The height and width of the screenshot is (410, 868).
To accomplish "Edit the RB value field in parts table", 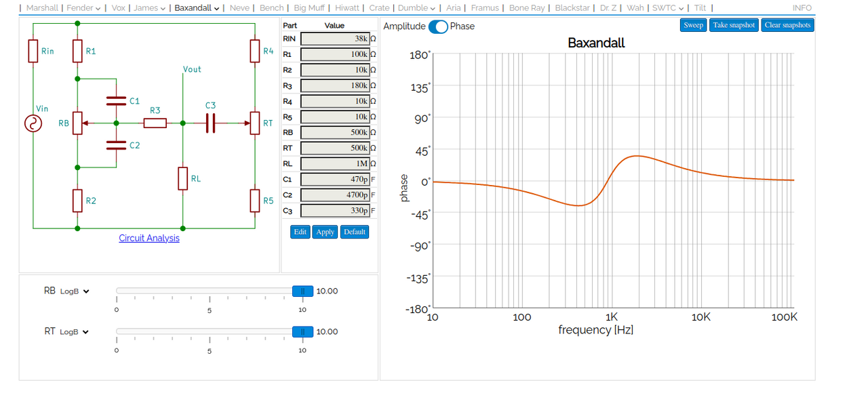I will [335, 132].
